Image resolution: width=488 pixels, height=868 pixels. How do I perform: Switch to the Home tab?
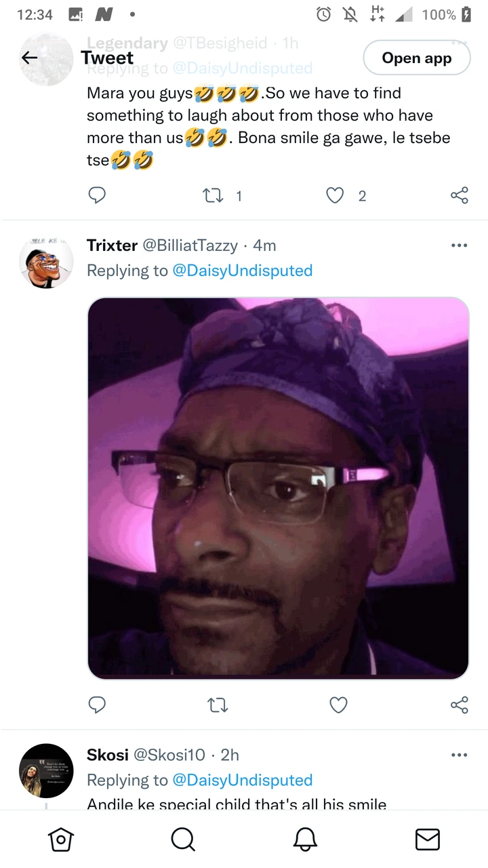[x=61, y=840]
